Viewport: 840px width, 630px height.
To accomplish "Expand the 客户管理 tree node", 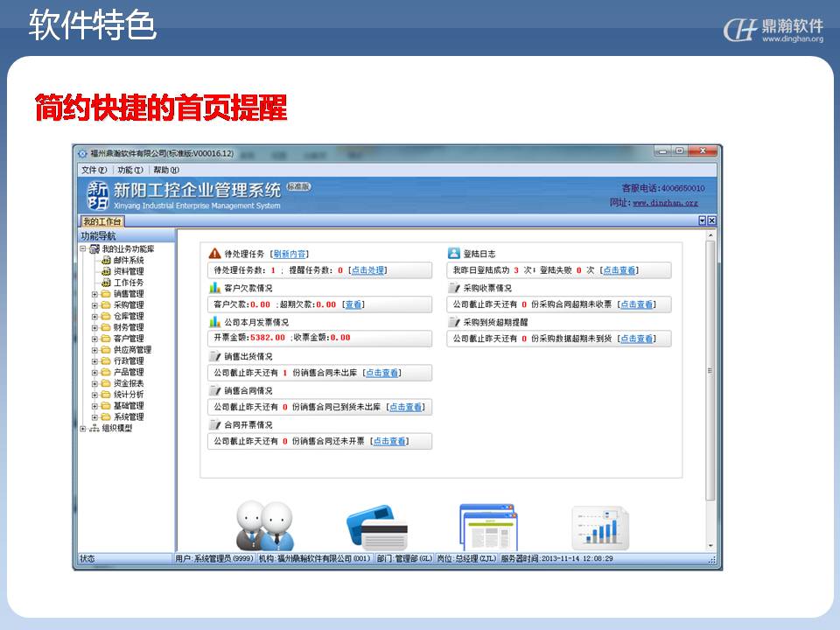I will click(94, 339).
